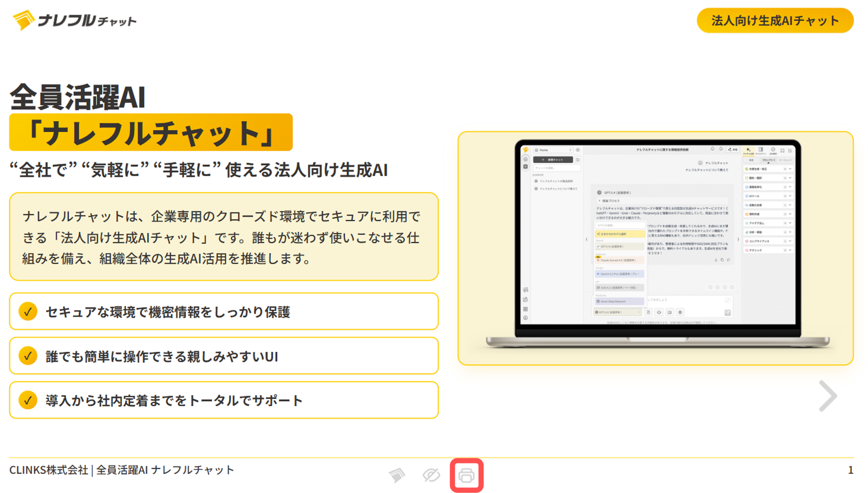This screenshot has height=493, width=868.
Task: Select the text セキュアな環境で機密情報をしっかり保護
Action: click(168, 312)
